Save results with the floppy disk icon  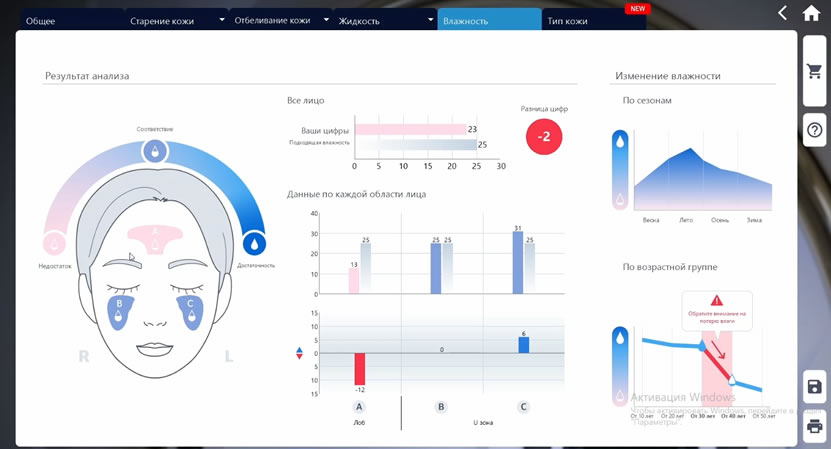tap(814, 387)
